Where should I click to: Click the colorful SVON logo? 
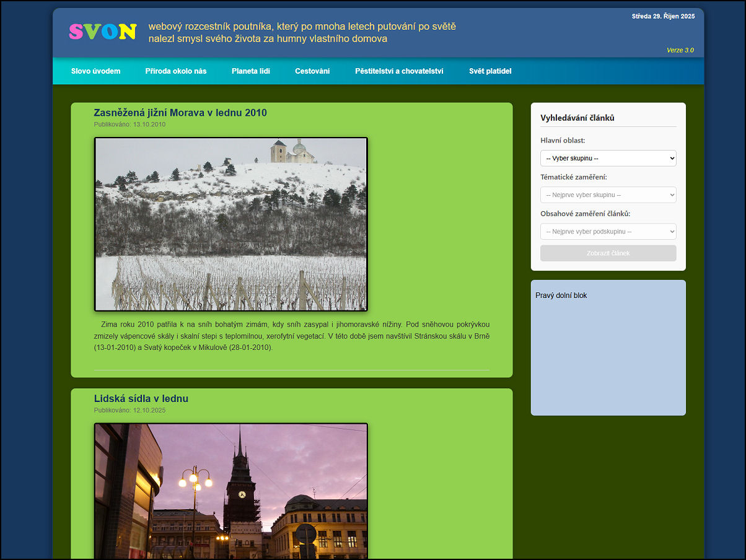tap(102, 32)
